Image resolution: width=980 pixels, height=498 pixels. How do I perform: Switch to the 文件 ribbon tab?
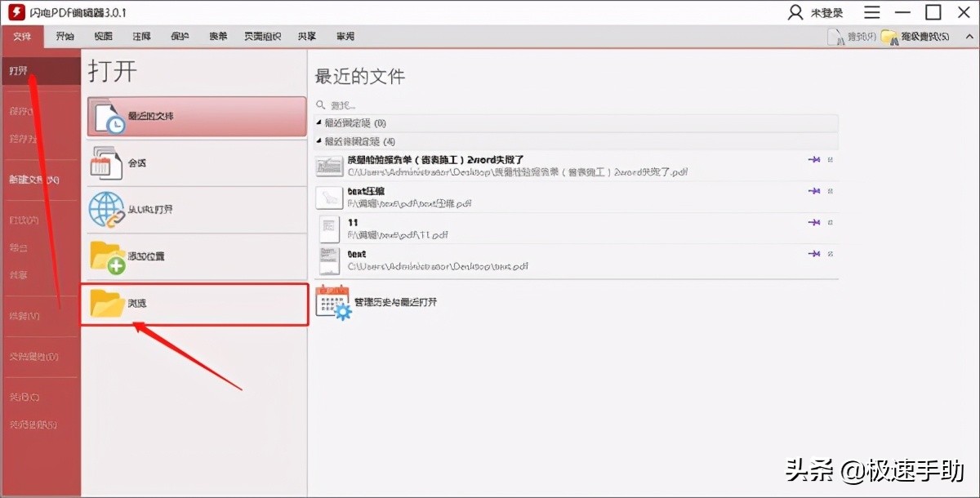point(22,37)
